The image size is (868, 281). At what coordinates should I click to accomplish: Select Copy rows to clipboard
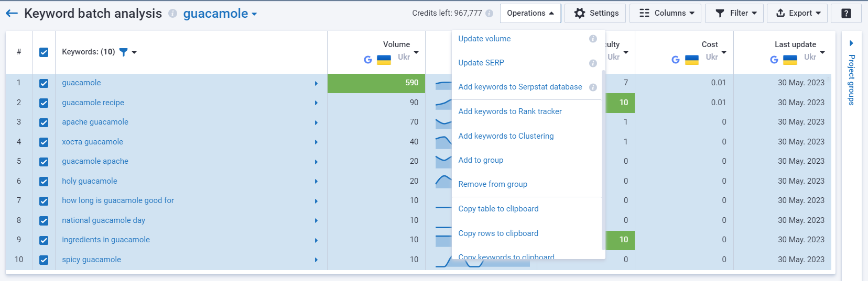click(498, 233)
